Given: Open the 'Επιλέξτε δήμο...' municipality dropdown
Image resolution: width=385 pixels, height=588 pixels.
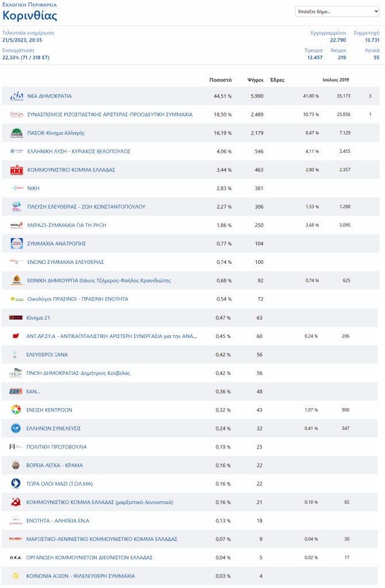Looking at the screenshot, I should point(337,11).
